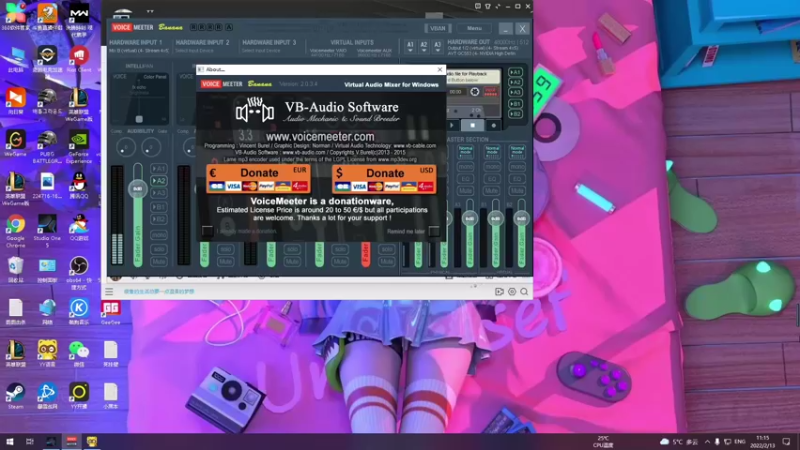Click the B2 master fader gain knob
Image resolution: width=800 pixels, height=450 pixels.
tap(521, 218)
